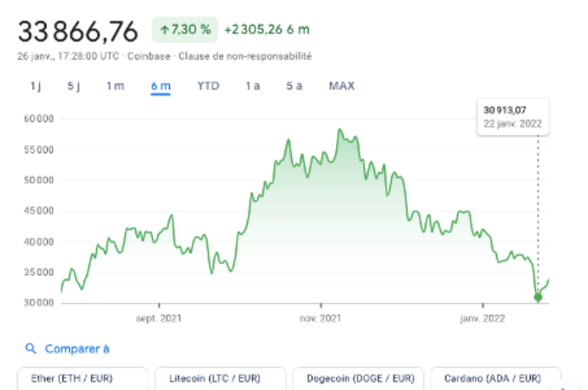Select the Cardano (ADA / EUR) chip
The image size is (588, 390).
click(x=496, y=378)
